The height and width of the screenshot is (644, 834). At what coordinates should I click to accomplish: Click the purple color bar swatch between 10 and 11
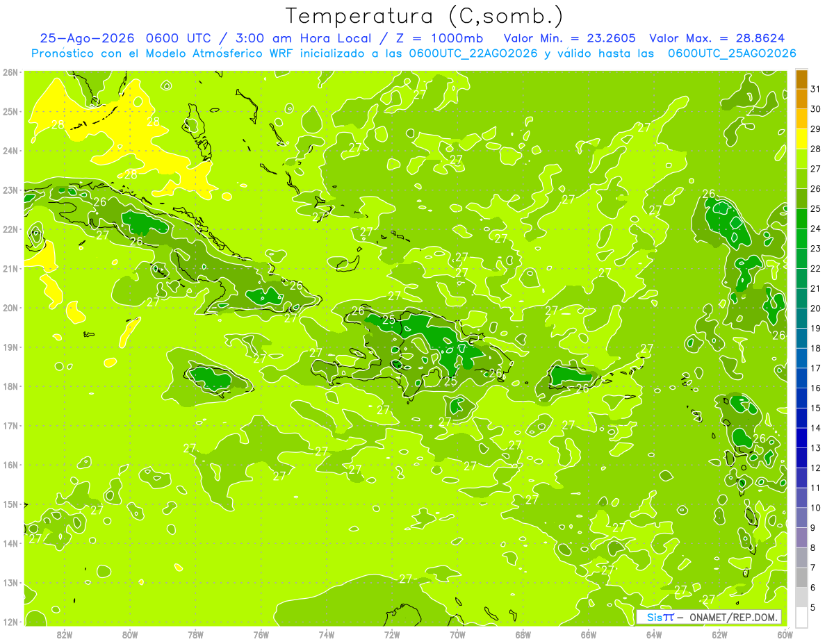tap(801, 497)
